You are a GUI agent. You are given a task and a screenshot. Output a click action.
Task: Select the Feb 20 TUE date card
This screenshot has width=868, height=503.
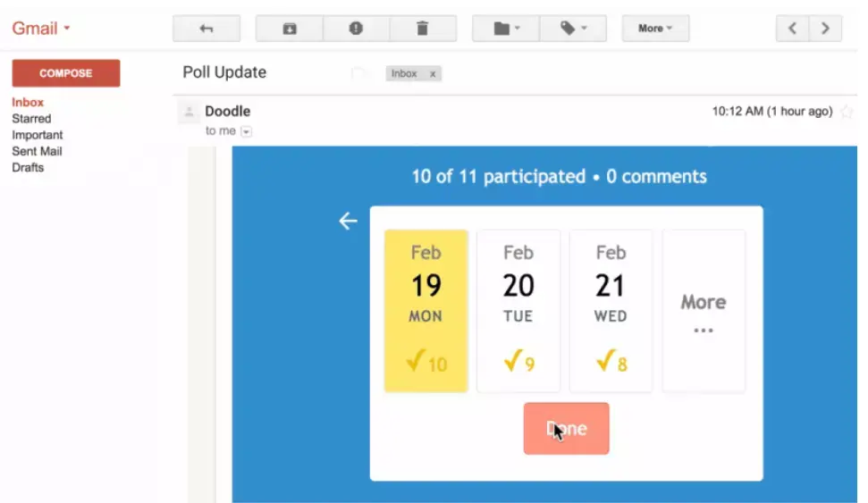pos(518,311)
